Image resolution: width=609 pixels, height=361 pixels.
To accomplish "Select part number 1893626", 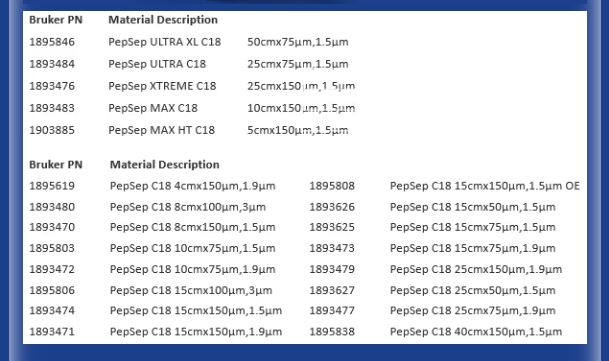I will click(332, 207).
